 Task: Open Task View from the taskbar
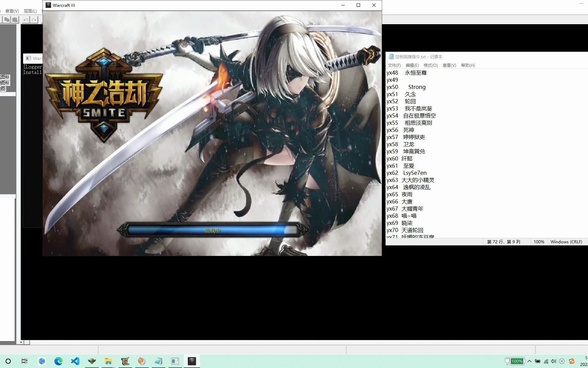point(24,361)
